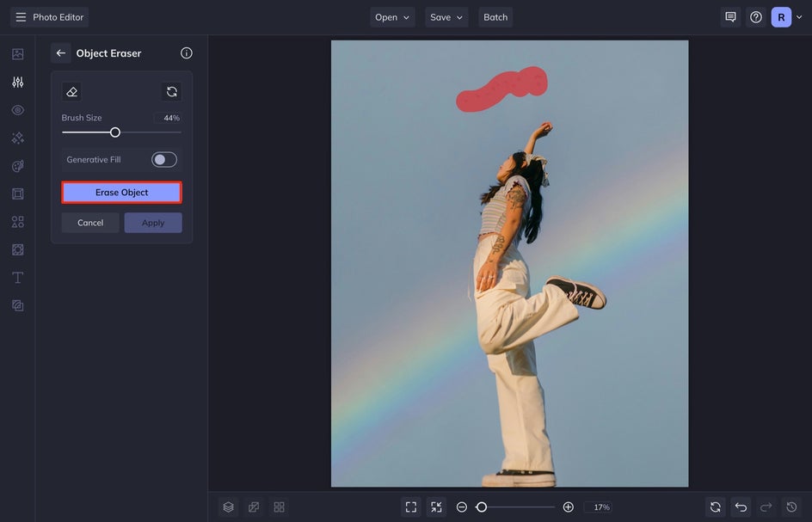Click the undo arrow icon
812x522 pixels.
click(x=741, y=507)
